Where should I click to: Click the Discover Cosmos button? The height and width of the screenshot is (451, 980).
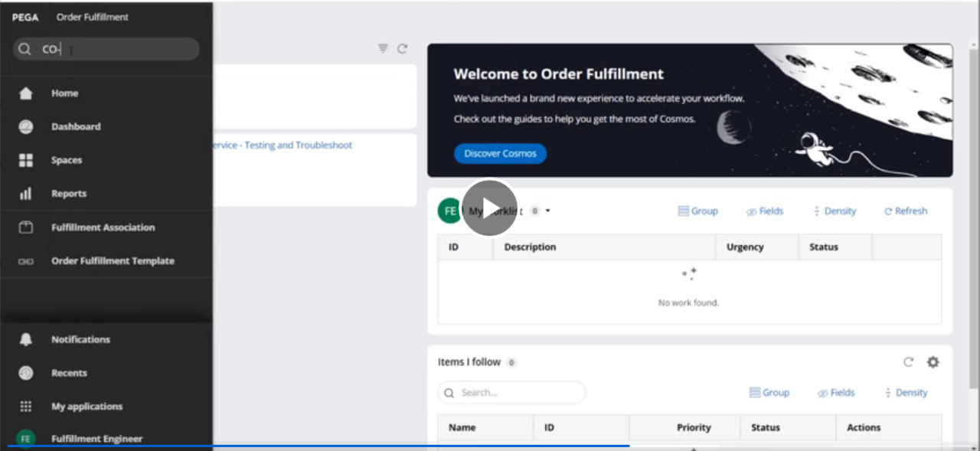point(500,153)
